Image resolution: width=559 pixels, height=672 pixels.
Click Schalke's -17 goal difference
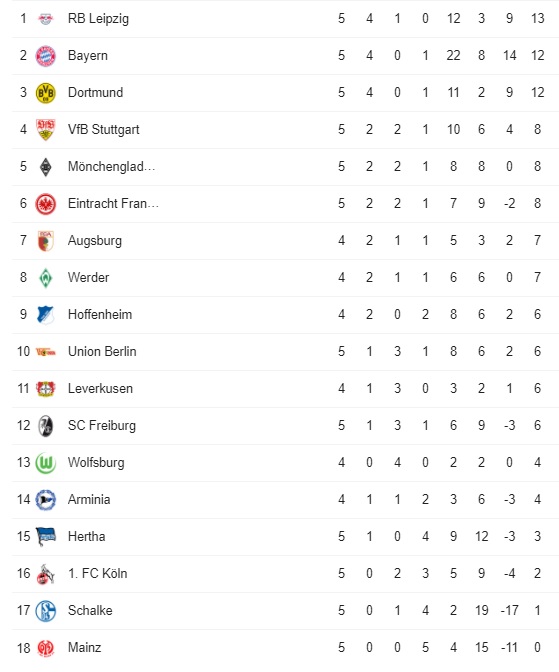(509, 610)
